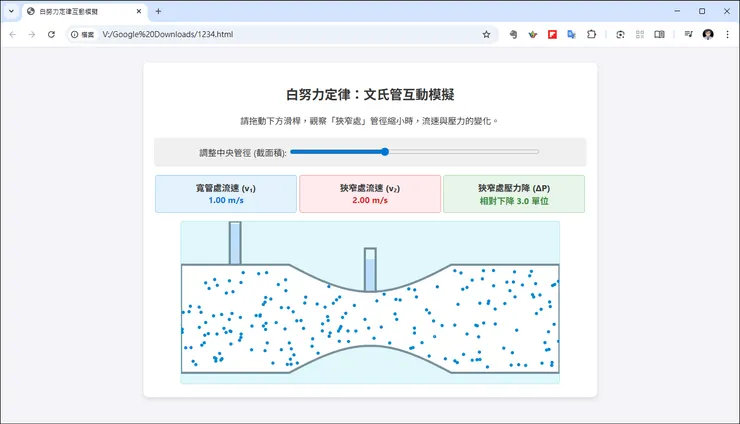
Task: Open the colorful bird extension icon
Action: 533,34
